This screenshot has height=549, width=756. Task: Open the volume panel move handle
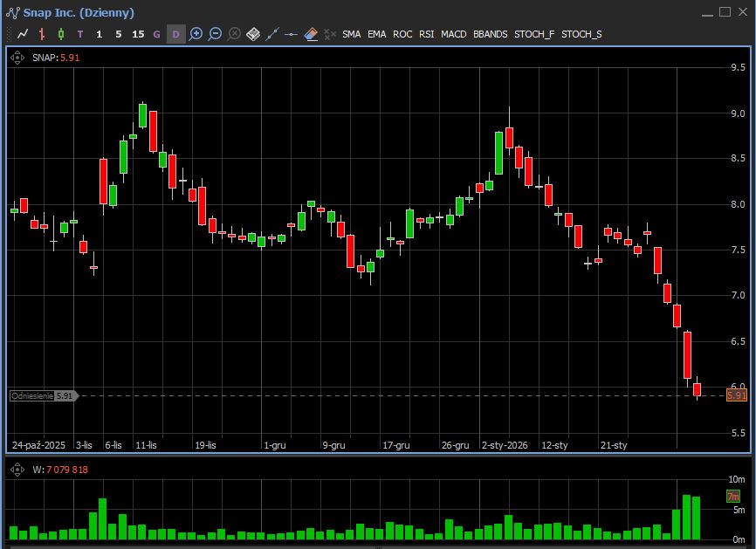pos(17,470)
